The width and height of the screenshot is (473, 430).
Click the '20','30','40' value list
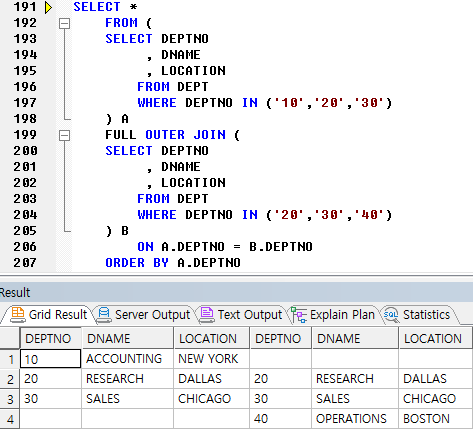[329, 215]
